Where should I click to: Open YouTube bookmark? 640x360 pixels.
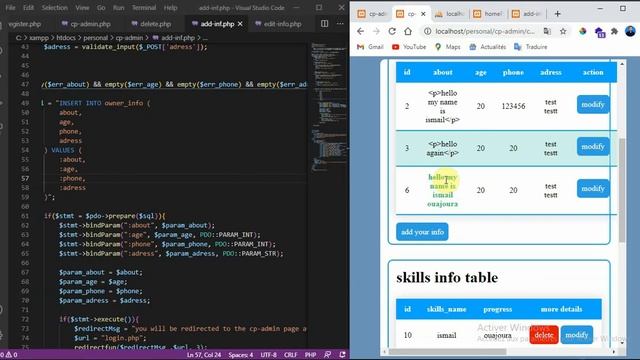[x=409, y=47]
